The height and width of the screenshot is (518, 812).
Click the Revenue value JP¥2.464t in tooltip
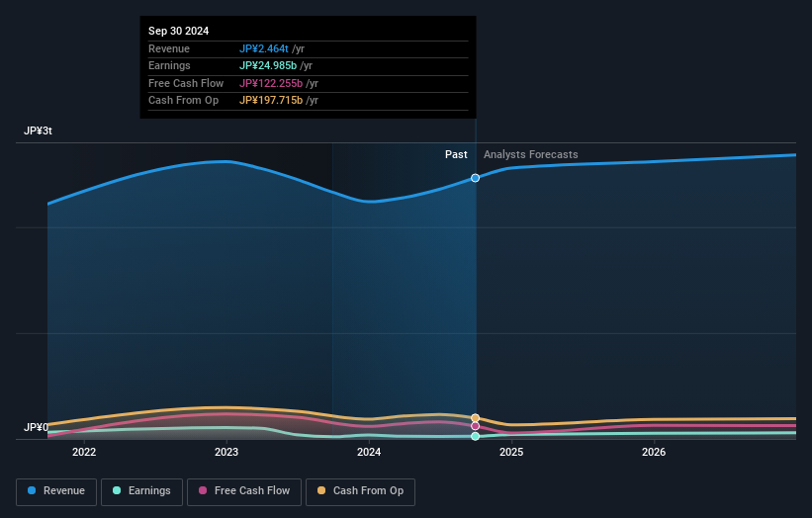(x=264, y=48)
